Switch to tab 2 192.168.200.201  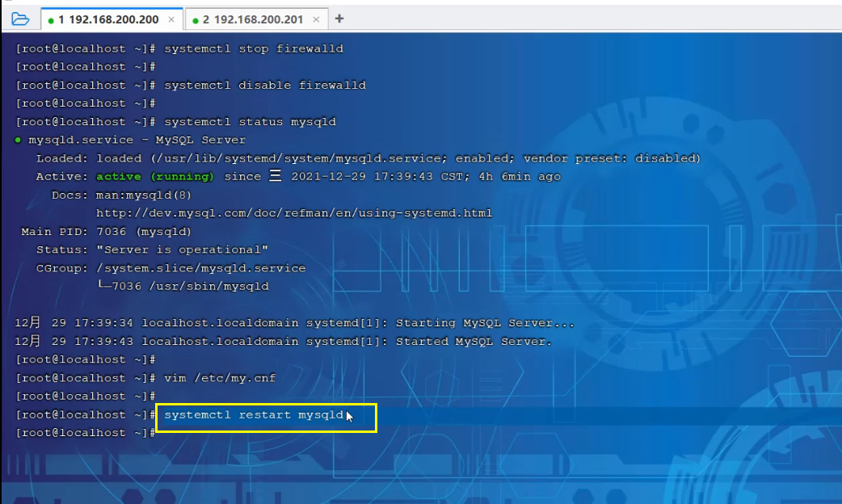point(257,19)
